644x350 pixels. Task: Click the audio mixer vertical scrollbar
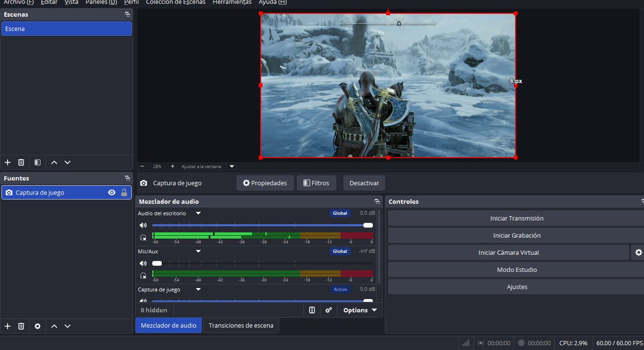click(380, 247)
